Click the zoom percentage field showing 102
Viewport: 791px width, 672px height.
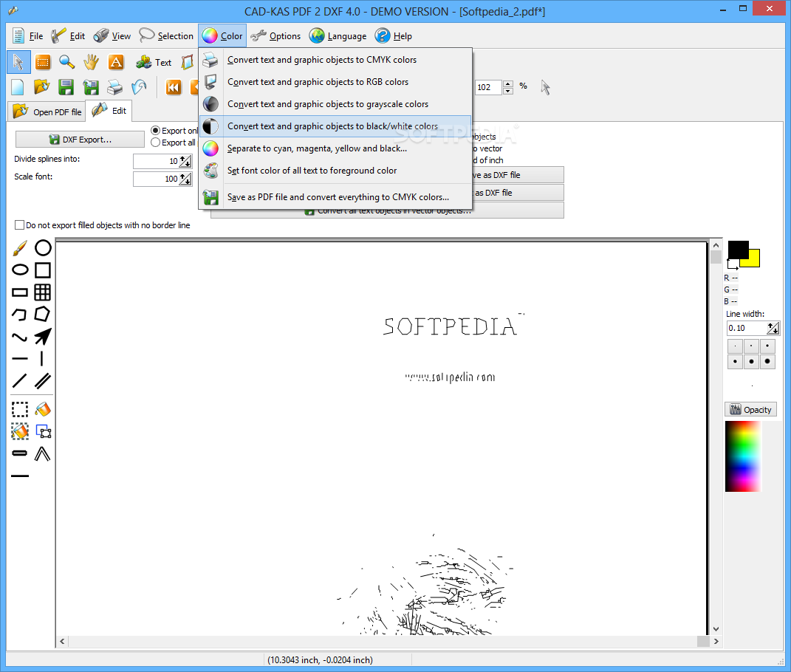click(x=488, y=87)
